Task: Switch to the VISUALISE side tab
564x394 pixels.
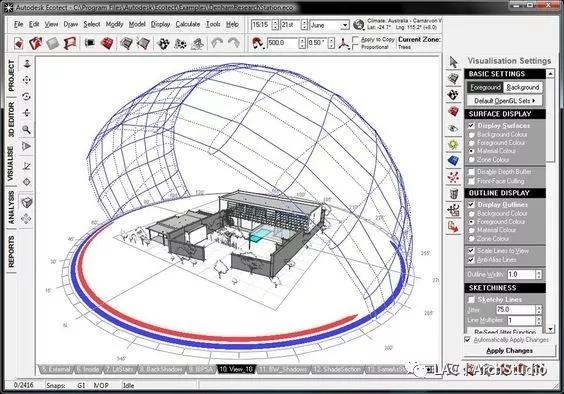Action: 11,163
